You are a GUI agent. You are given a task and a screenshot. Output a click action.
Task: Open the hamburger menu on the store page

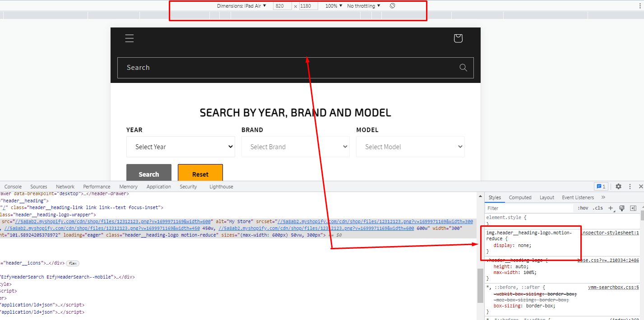(130, 38)
